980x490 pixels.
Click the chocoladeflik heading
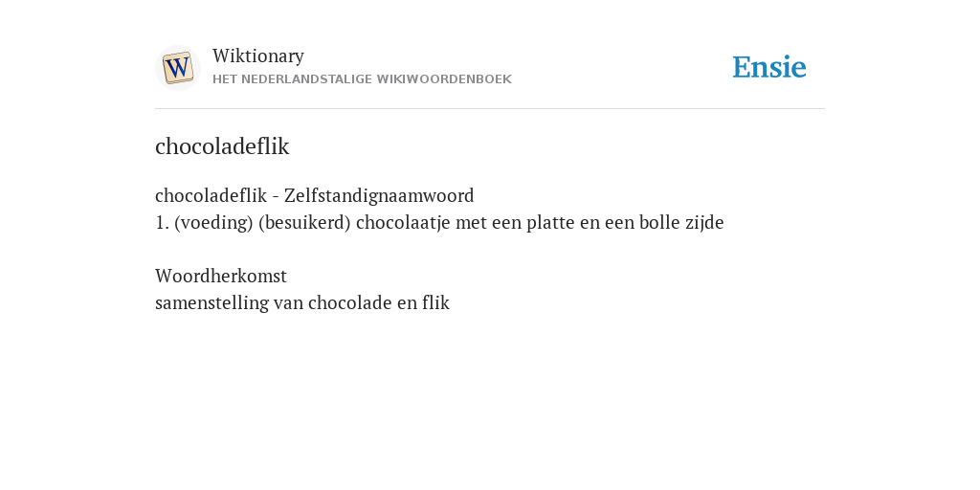[x=222, y=146]
